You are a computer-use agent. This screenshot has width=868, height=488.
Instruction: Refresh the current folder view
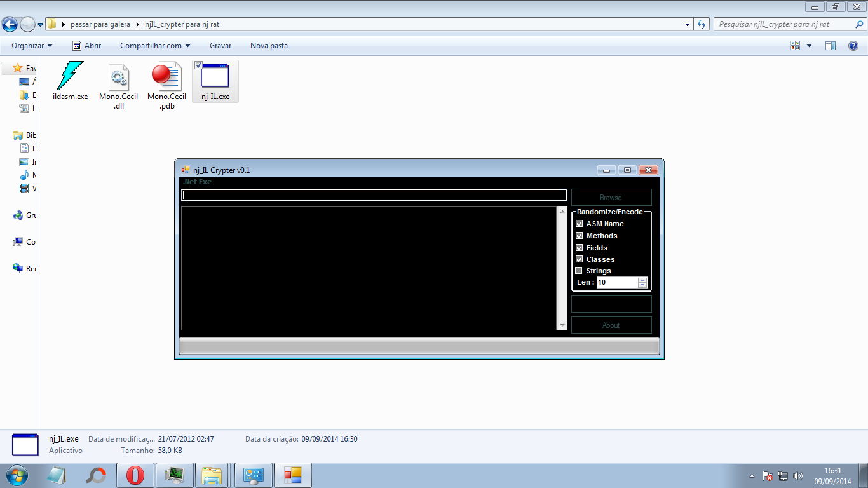[x=702, y=25]
